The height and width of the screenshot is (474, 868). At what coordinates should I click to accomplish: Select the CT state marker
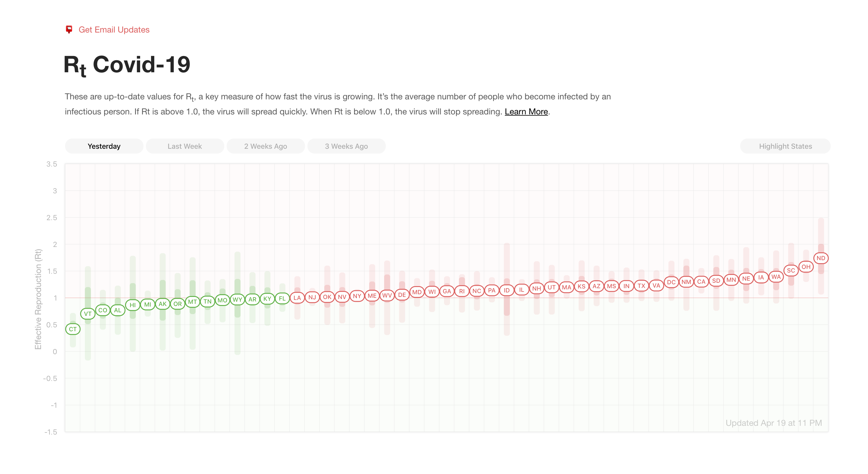pos(73,329)
